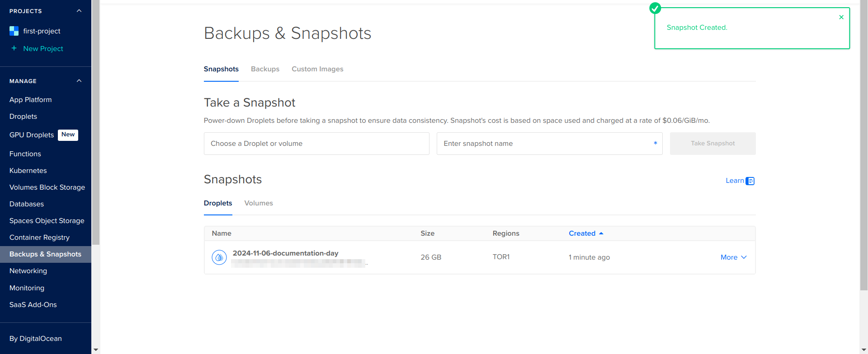868x354 pixels.
Task: Click the TOR1 region value
Action: (x=501, y=257)
